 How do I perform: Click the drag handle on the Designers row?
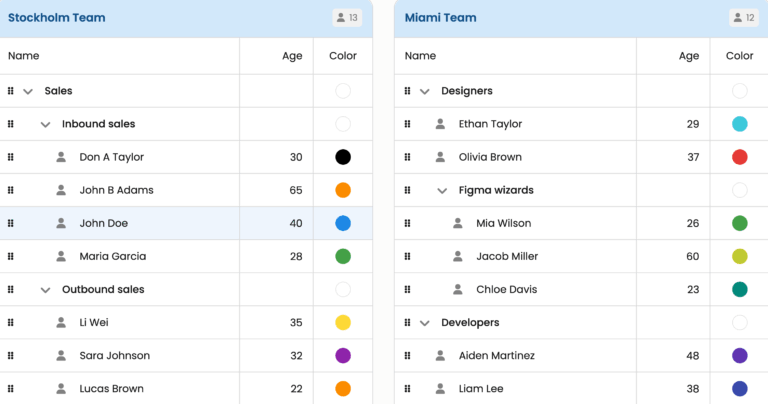coord(407,91)
